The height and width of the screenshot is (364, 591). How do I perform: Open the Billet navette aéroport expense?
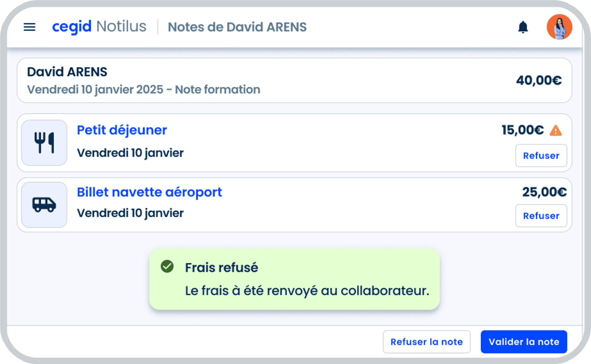coord(149,192)
